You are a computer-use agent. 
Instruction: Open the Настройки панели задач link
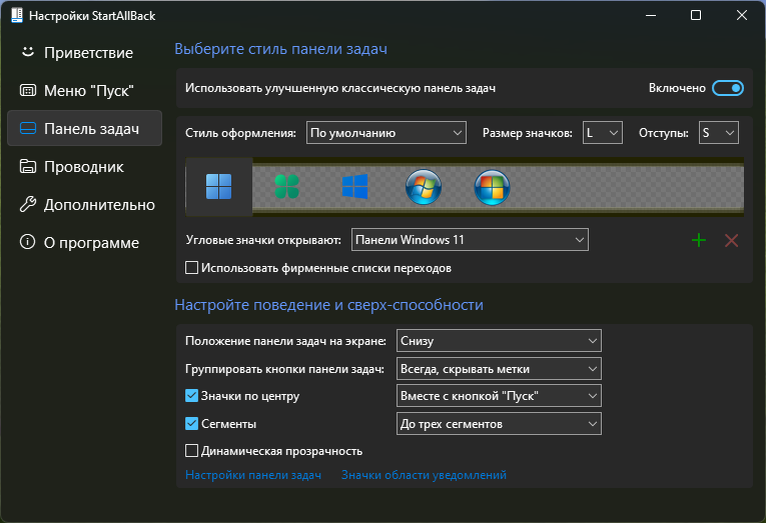(253, 475)
